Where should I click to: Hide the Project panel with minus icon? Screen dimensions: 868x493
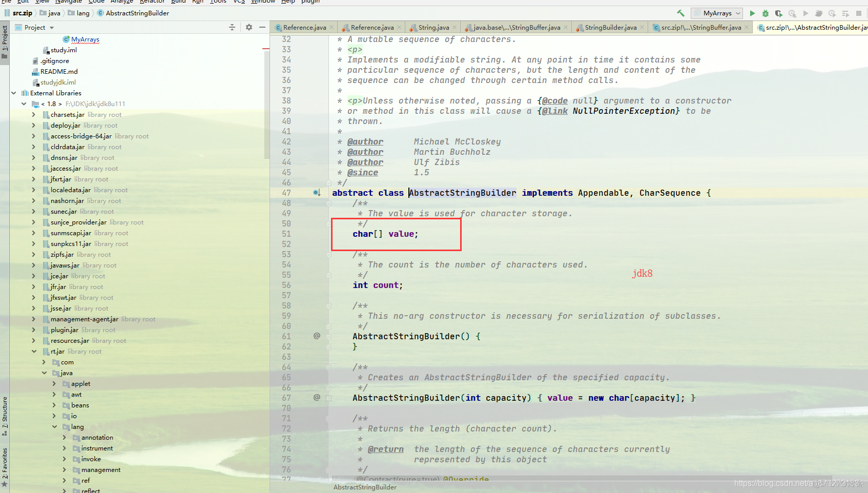pos(262,27)
